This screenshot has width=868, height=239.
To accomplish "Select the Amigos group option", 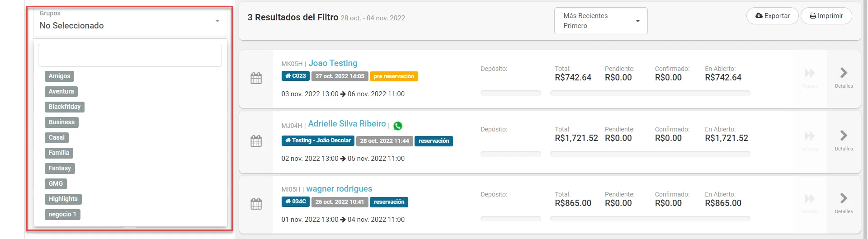I will tap(59, 76).
